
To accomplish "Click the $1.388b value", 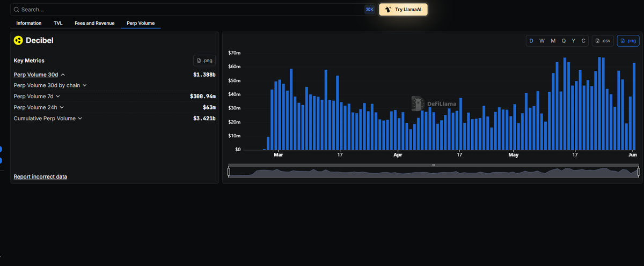I will coord(204,75).
